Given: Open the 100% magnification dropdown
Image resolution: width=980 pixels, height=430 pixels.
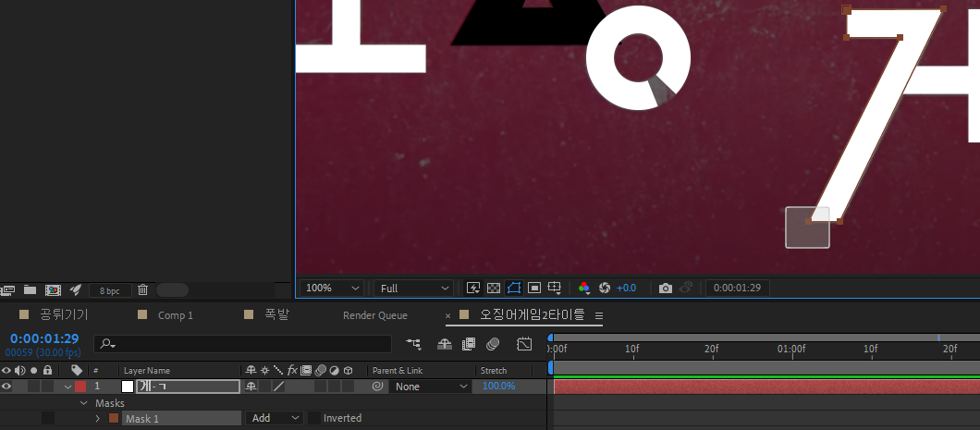Looking at the screenshot, I should coord(332,289).
